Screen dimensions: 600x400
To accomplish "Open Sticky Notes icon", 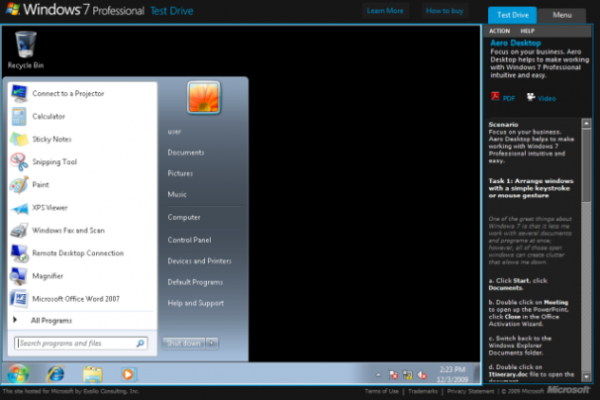I will point(19,139).
